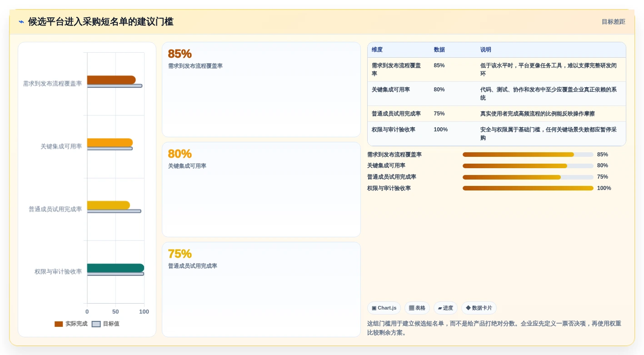The image size is (644, 355).
Task: Click the teal 权限与审计验收率 chart bar
Action: (x=115, y=268)
